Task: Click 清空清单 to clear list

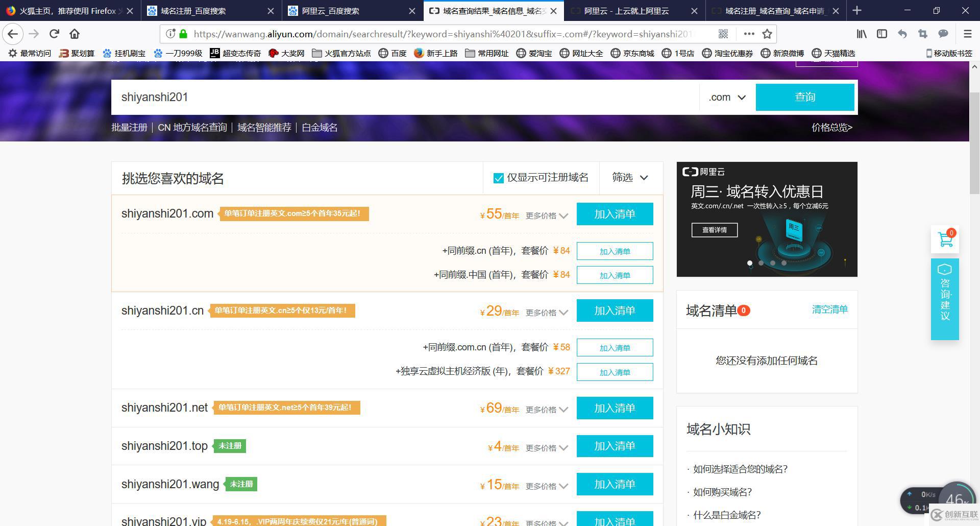Action: (x=829, y=309)
